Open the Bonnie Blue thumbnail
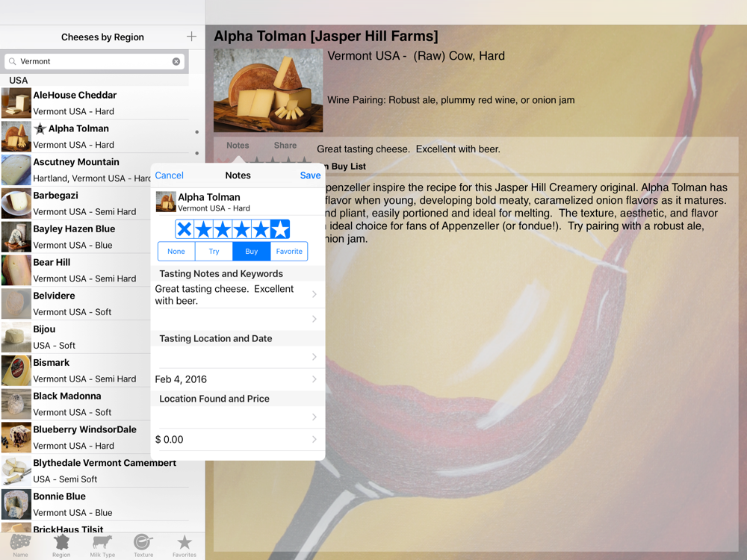The image size is (747, 560). [x=16, y=504]
